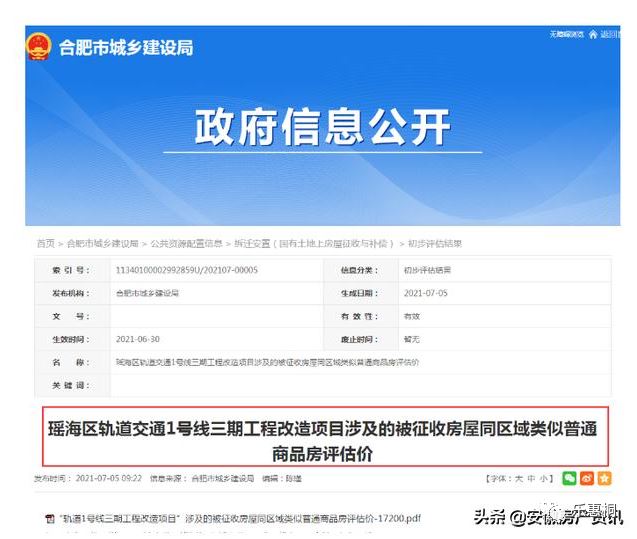Set font size to small (小)
This screenshot has width=637, height=539.
543,479
